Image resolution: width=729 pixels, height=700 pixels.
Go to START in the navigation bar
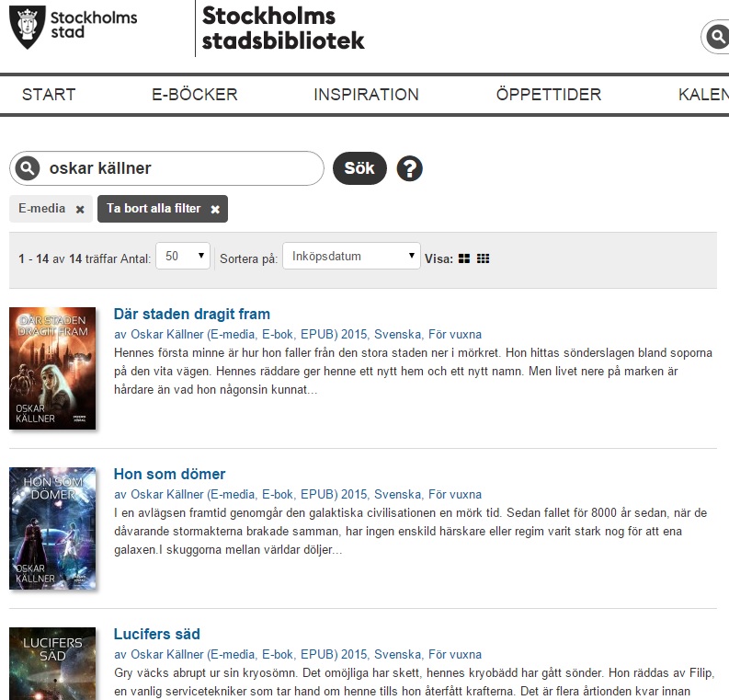[x=49, y=95]
